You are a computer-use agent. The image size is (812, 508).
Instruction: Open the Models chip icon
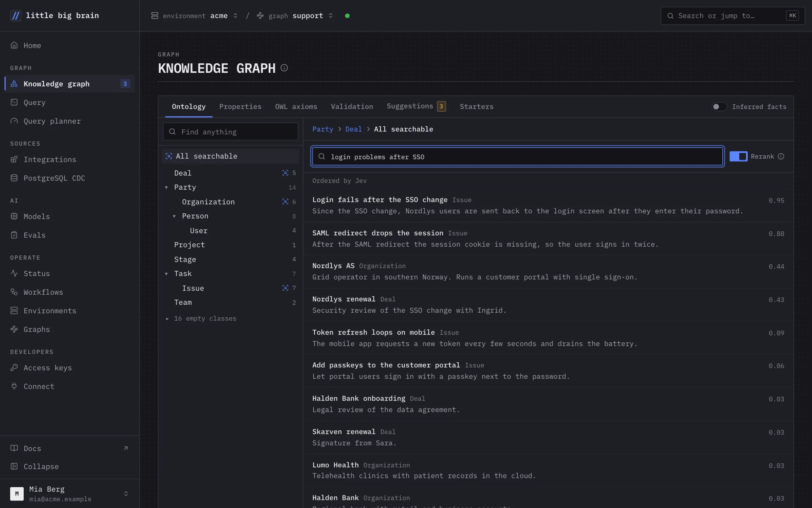(x=14, y=216)
